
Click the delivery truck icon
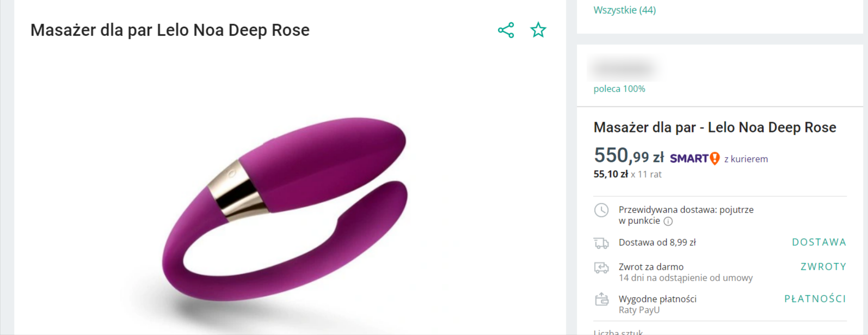pyautogui.click(x=601, y=243)
